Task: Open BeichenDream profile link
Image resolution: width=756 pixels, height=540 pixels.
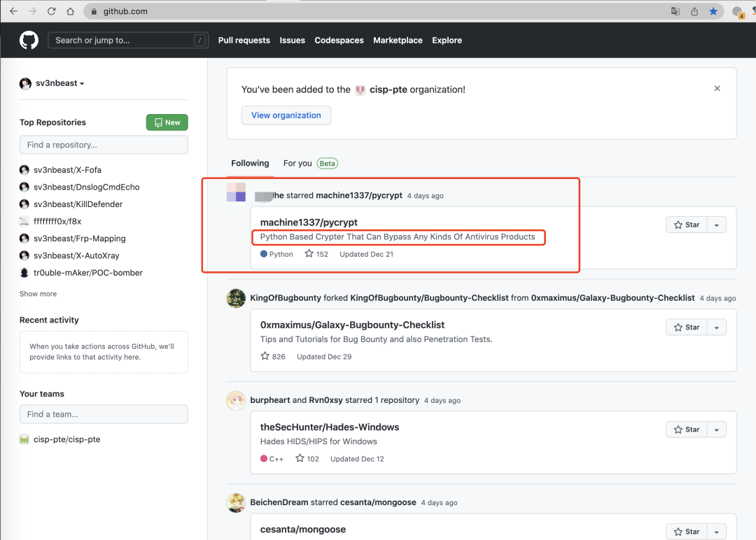Action: 279,502
